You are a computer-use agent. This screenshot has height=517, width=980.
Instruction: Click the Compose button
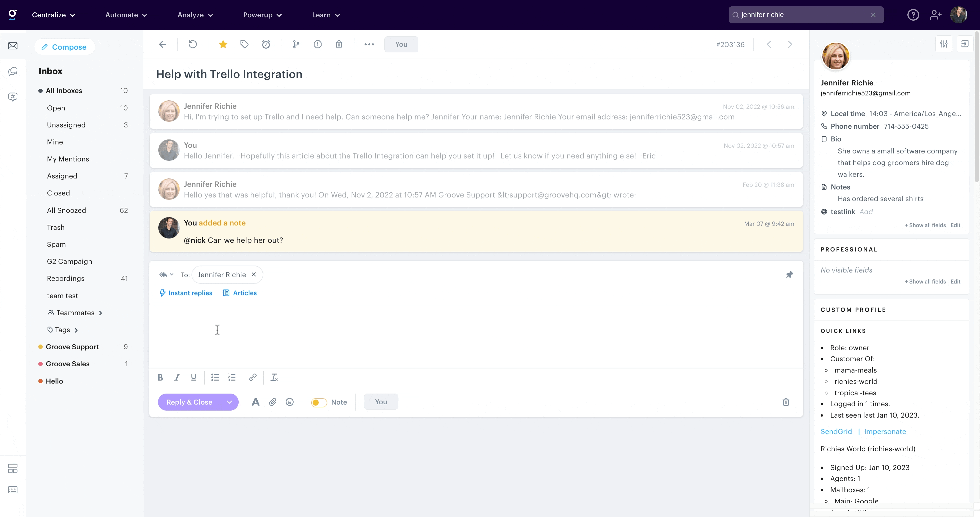pyautogui.click(x=64, y=47)
